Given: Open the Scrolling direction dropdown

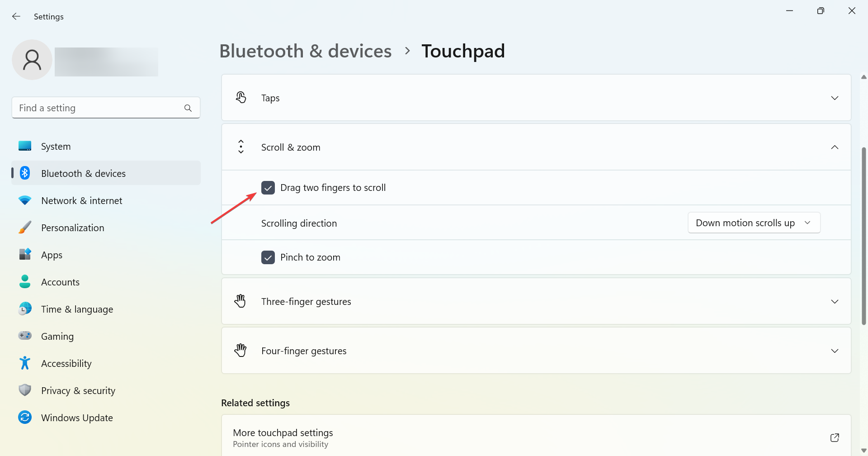Looking at the screenshot, I should [x=754, y=223].
